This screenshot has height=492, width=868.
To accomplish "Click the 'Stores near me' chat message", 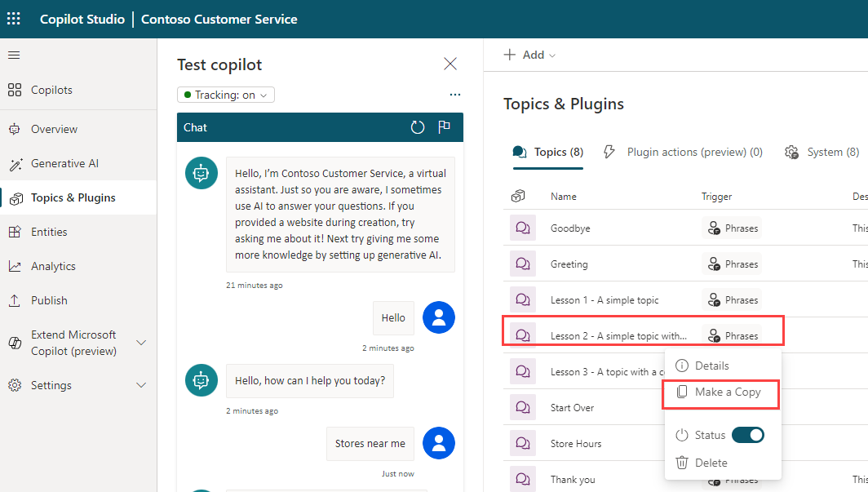I will 370,443.
